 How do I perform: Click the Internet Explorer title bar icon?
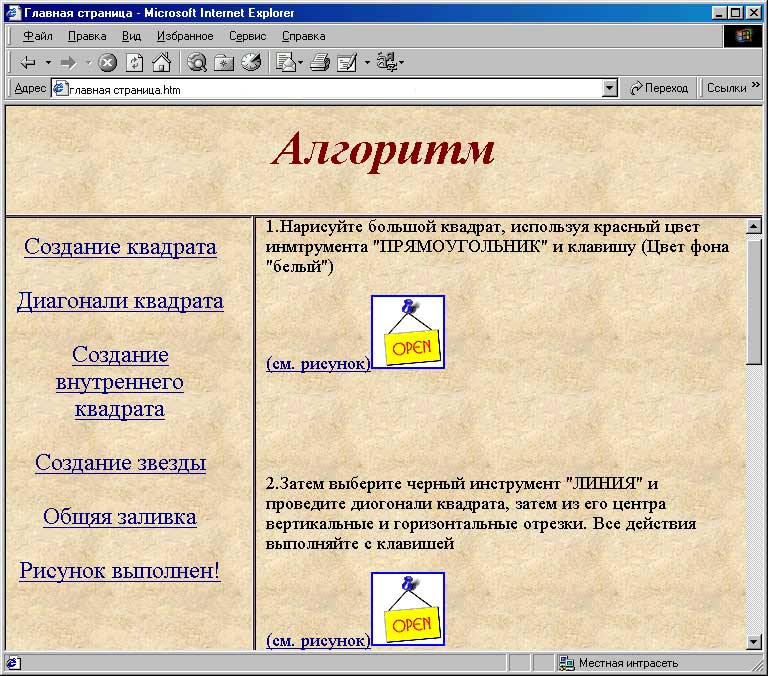(x=13, y=12)
